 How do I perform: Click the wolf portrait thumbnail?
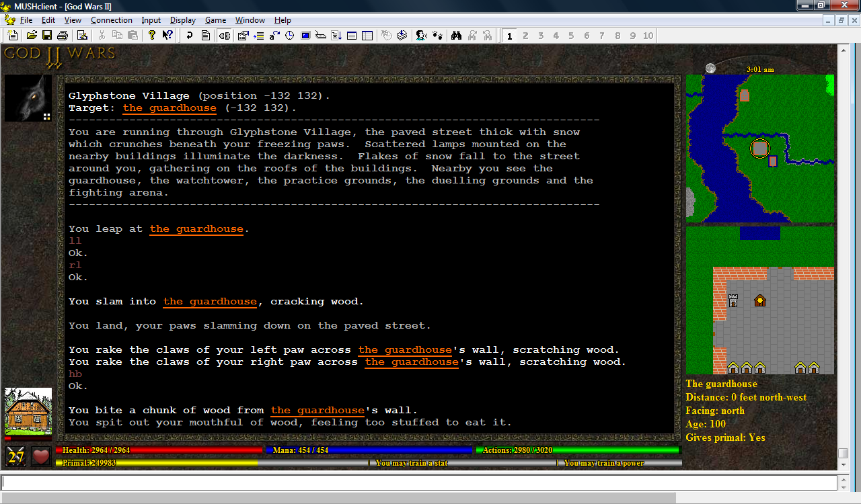tap(28, 98)
